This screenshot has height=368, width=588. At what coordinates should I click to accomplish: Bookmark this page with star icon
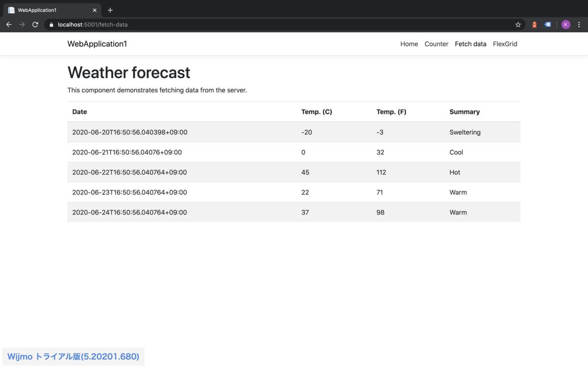[x=518, y=25]
